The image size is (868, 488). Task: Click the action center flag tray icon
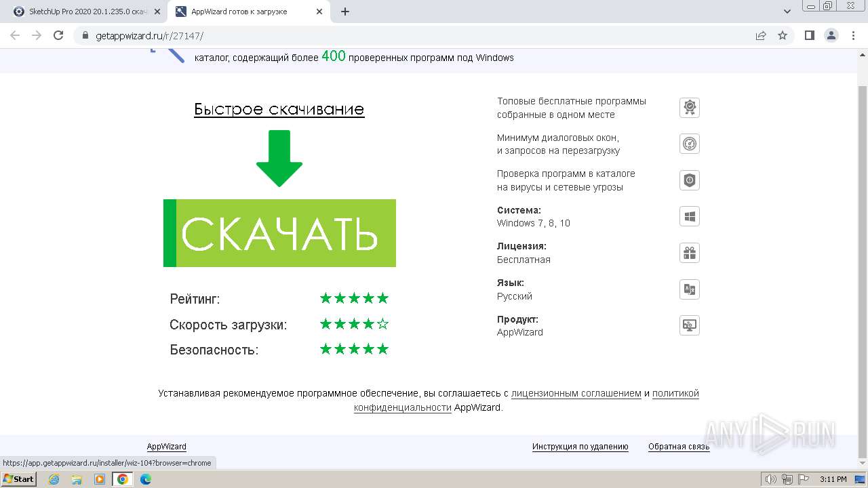click(x=803, y=479)
